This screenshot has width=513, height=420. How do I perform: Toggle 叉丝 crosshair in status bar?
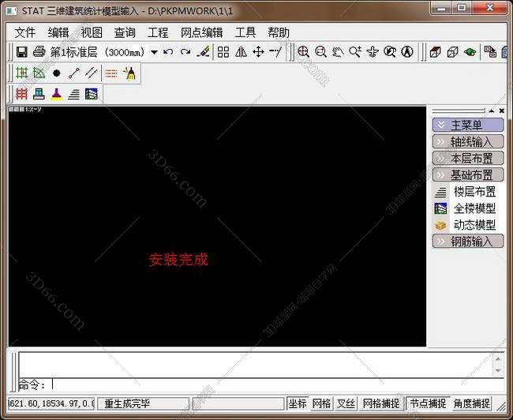pos(346,403)
